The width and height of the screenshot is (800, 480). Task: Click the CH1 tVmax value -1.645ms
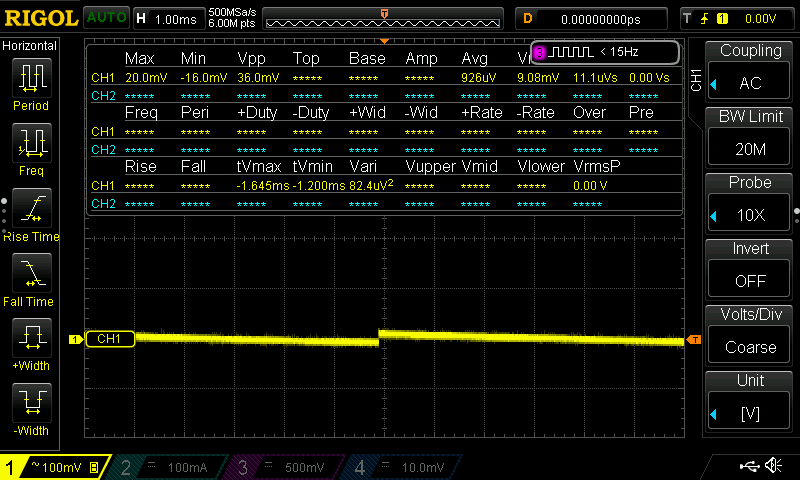263,186
